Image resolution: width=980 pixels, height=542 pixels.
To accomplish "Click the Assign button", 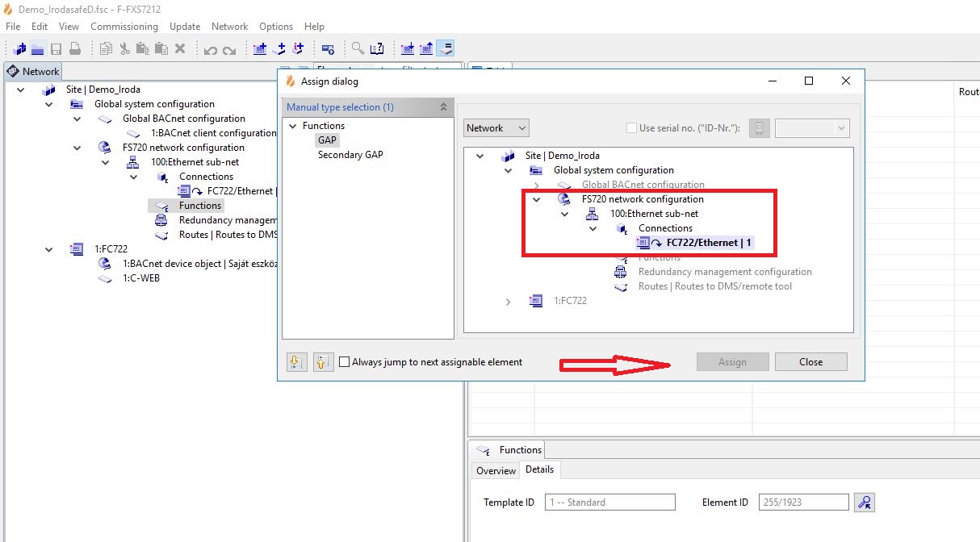I will [731, 362].
